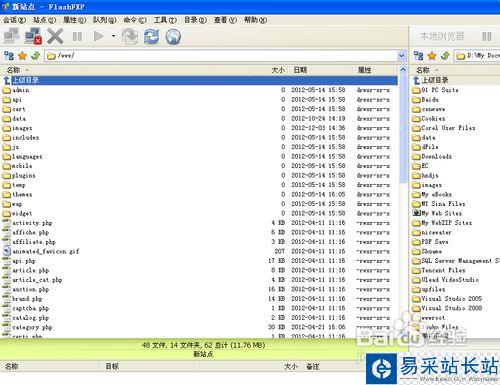Click the 本地浏览器 label in right toolbar
The image size is (500, 385).
click(442, 36)
